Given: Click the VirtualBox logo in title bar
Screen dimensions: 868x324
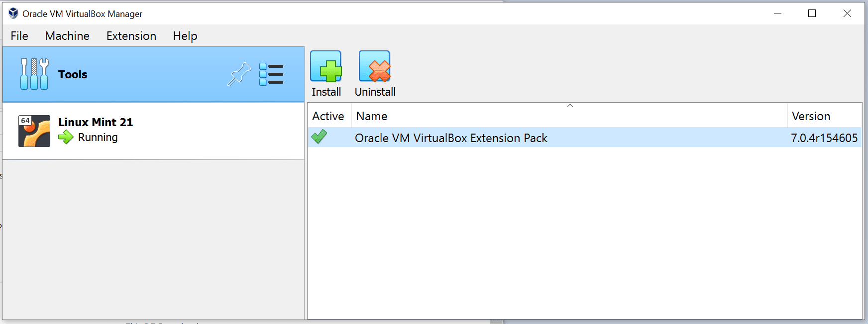Looking at the screenshot, I should (13, 13).
